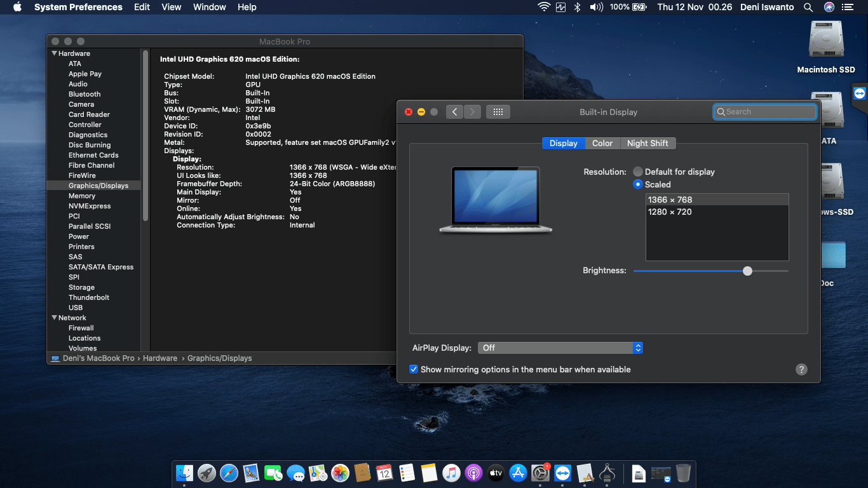Screen dimensions: 868x488
Task: Open Photos from the dock
Action: (340, 473)
